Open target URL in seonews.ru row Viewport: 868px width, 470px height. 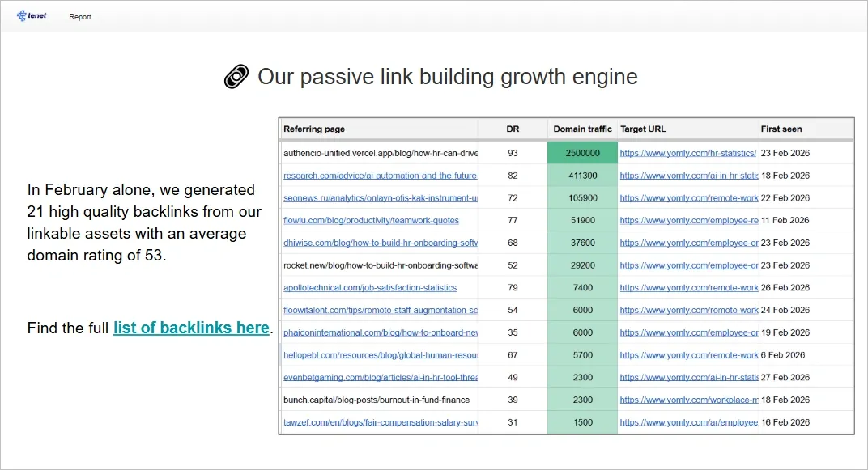689,198
